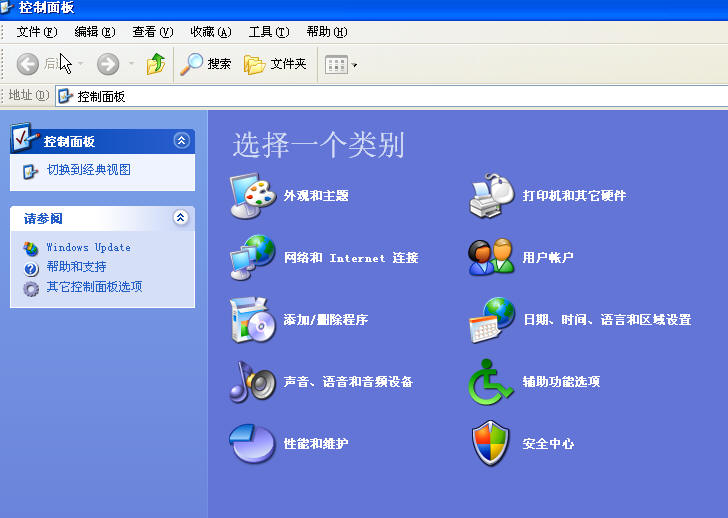This screenshot has height=518, width=728.
Task: Click the 外观和主题 category label
Action: (316, 195)
